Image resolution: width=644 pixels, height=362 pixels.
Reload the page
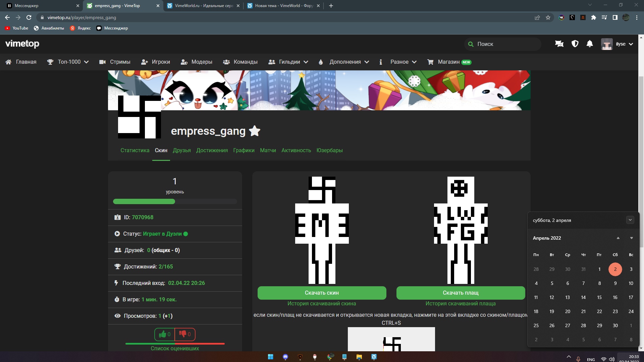tap(29, 17)
